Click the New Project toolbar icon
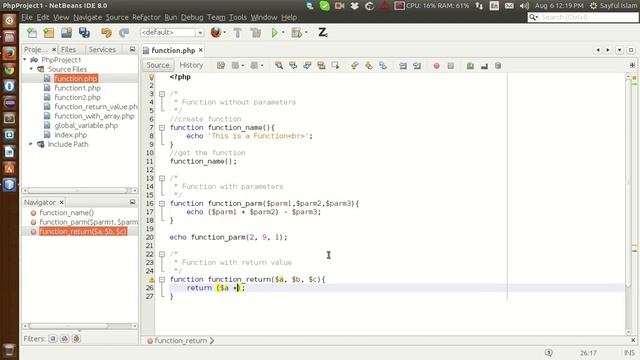 [x=49, y=33]
